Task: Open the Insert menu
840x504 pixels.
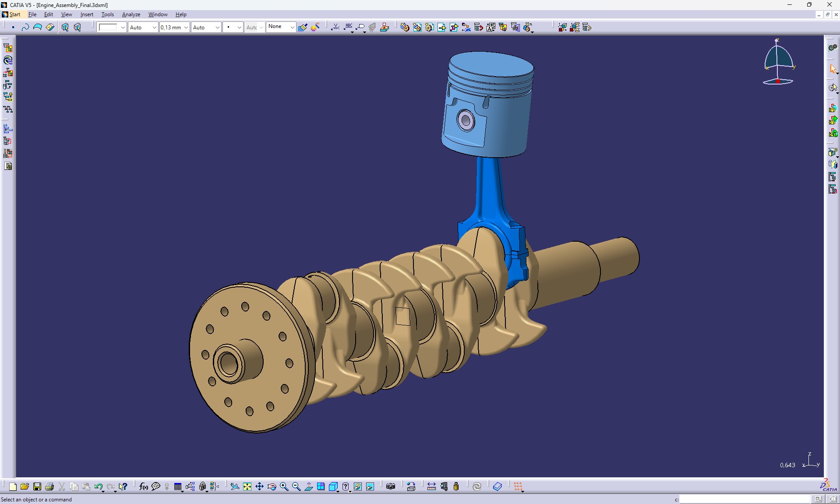Action: coord(87,14)
